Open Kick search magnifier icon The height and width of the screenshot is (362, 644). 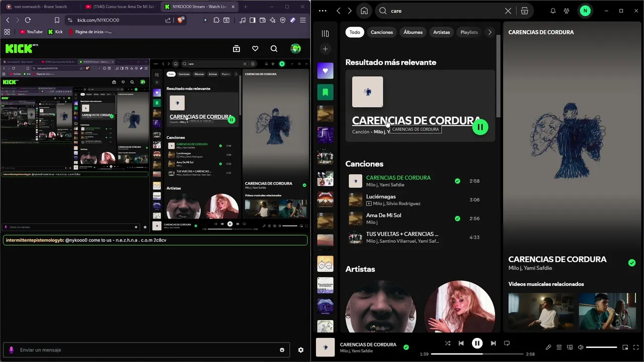click(x=274, y=49)
